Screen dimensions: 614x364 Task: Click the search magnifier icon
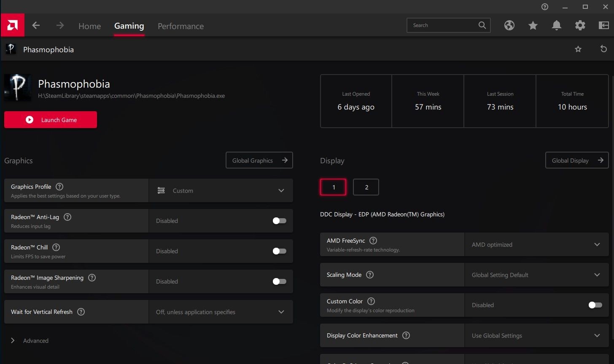tap(482, 25)
